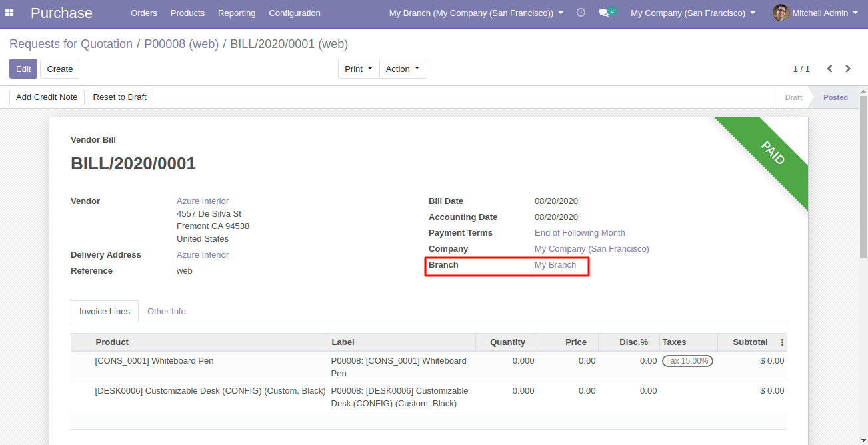This screenshot has width=868, height=445.
Task: Open the Orders menu
Action: pyautogui.click(x=144, y=13)
